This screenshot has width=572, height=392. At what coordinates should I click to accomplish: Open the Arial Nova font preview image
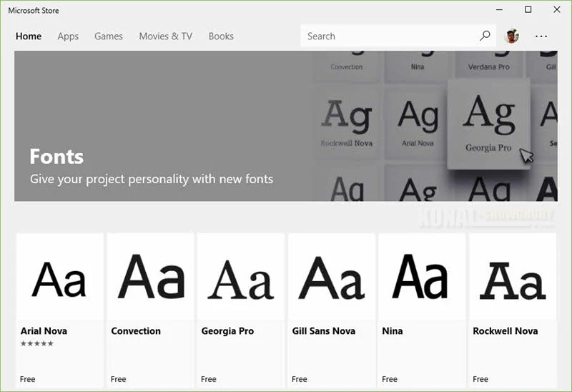pyautogui.click(x=60, y=277)
